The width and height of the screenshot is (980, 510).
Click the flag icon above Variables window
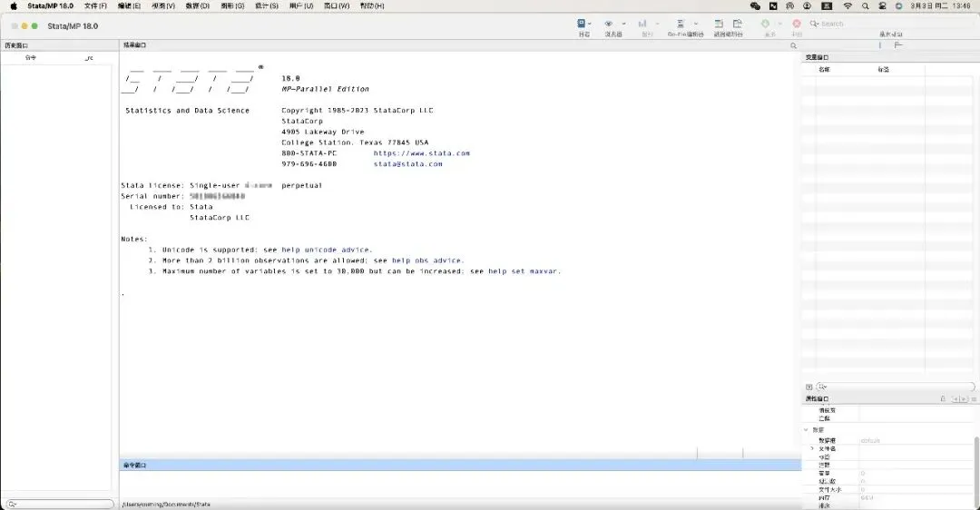tap(898, 45)
